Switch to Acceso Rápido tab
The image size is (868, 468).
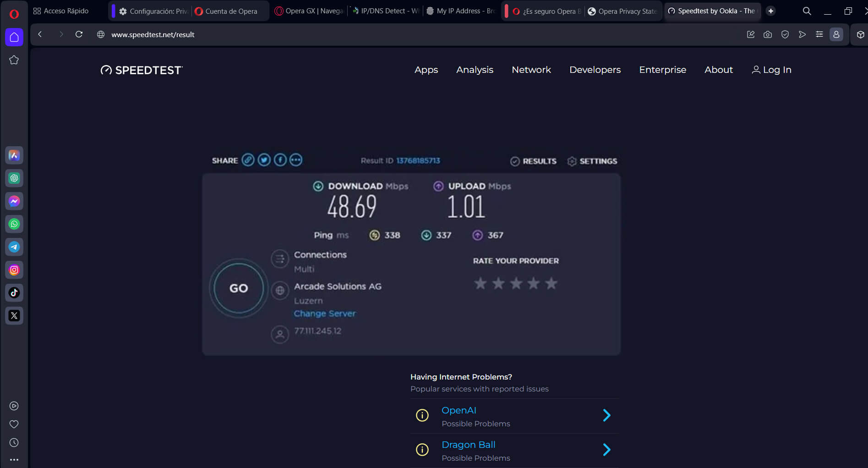[x=61, y=11]
